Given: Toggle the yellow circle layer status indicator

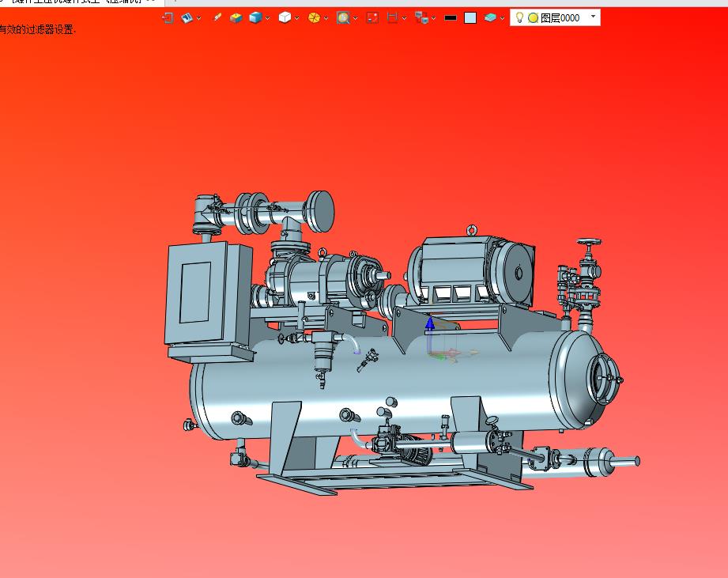Looking at the screenshot, I should 533,17.
